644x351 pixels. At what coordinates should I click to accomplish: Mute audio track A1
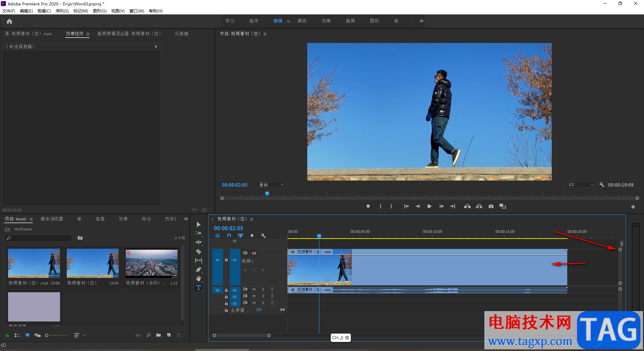(x=254, y=290)
